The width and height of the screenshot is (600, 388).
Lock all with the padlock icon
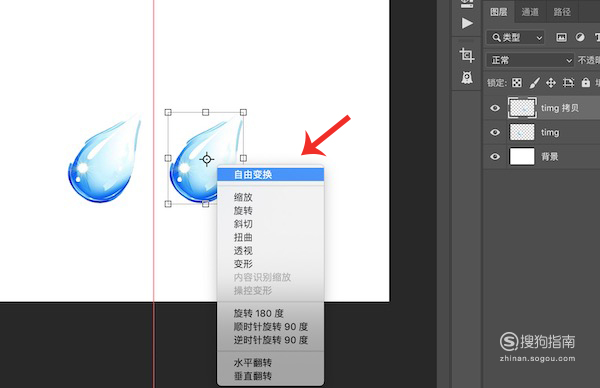point(585,82)
